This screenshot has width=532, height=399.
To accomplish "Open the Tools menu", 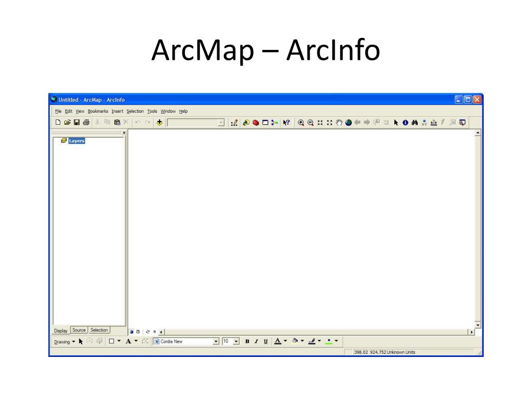I will [x=152, y=111].
